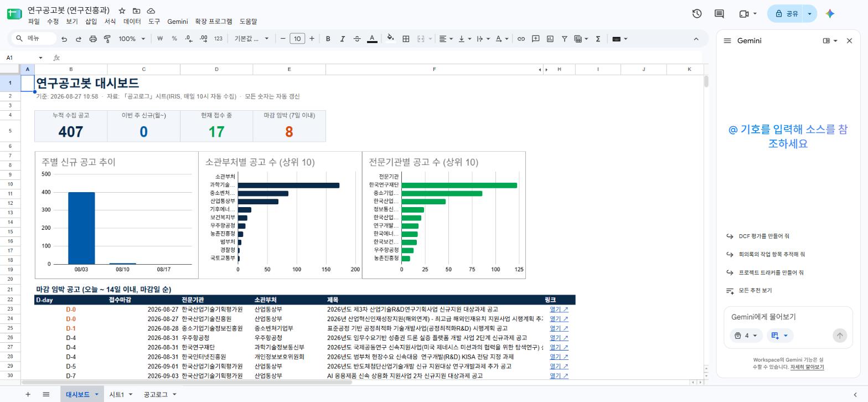Open the 확장 프로그램 menu
The height and width of the screenshot is (402, 868).
(x=214, y=22)
